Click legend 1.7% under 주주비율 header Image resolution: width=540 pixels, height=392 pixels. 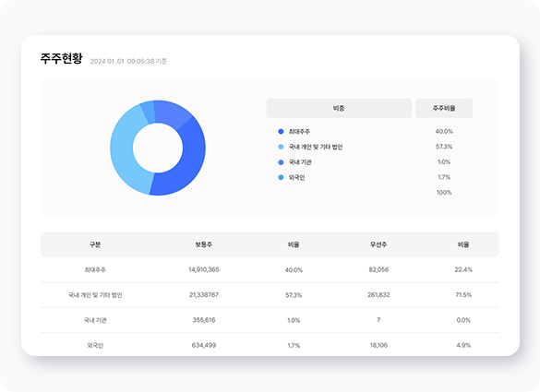point(444,177)
